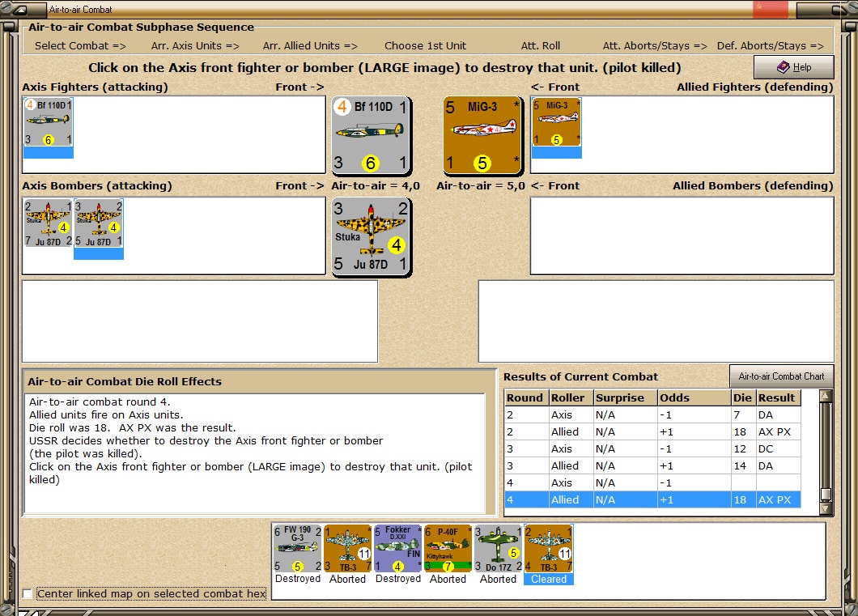The width and height of the screenshot is (858, 616).
Task: Select round 2 Allied row with result AX PX
Action: point(652,431)
